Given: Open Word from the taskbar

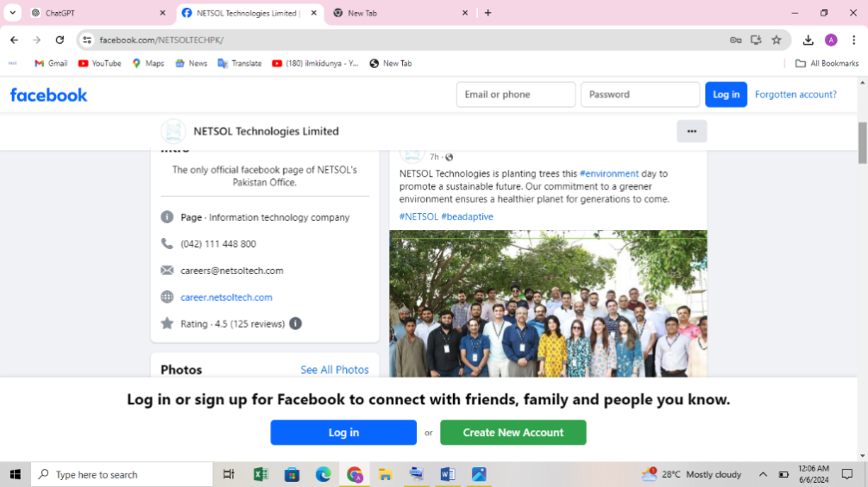Looking at the screenshot, I should click(x=447, y=474).
